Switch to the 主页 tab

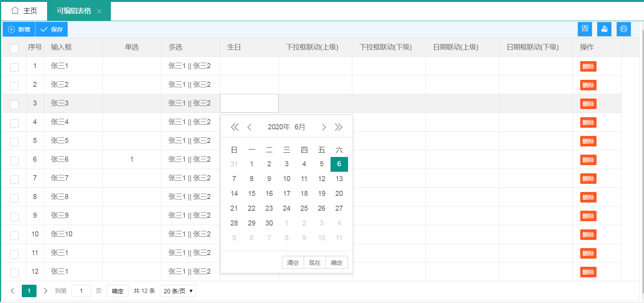(24, 11)
